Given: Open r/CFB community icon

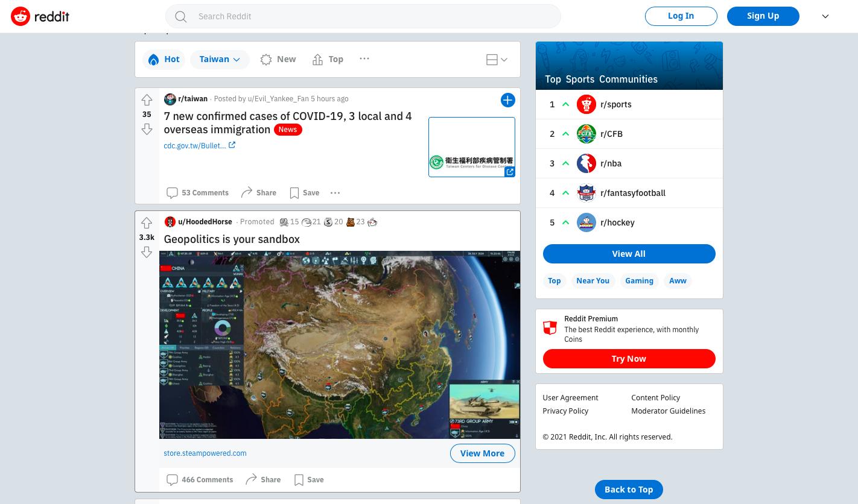Looking at the screenshot, I should pyautogui.click(x=586, y=134).
